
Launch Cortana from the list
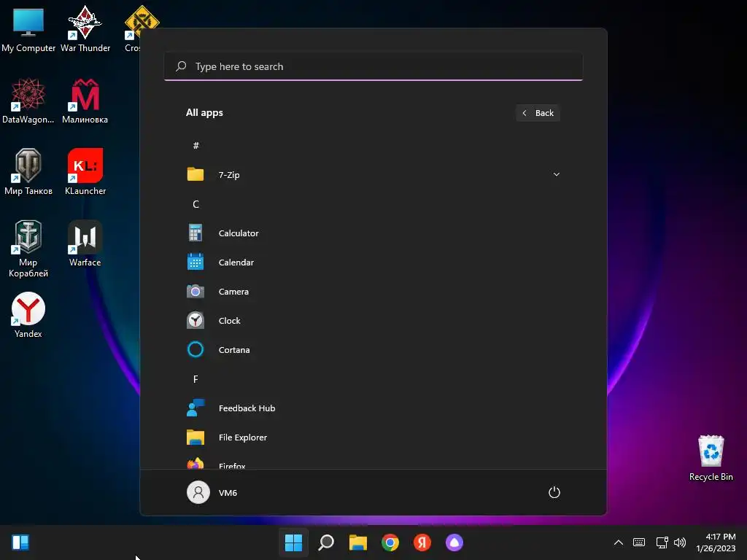pyautogui.click(x=373, y=349)
